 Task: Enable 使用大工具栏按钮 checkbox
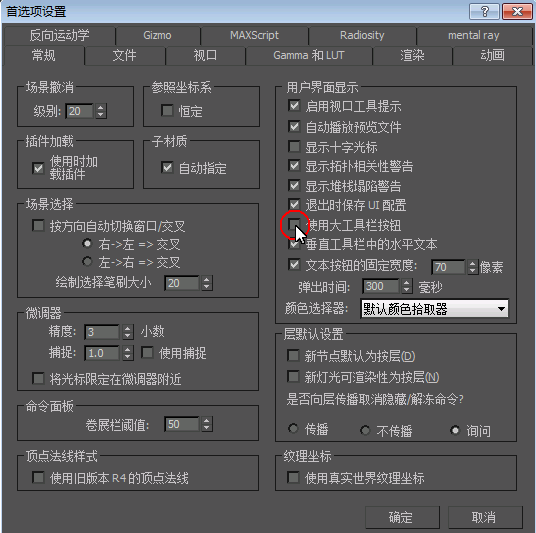click(294, 224)
